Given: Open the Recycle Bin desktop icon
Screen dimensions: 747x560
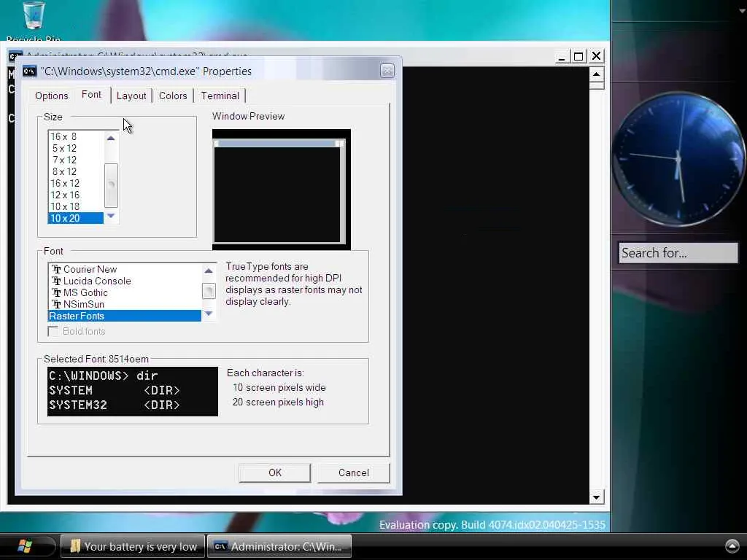Looking at the screenshot, I should point(34,20).
